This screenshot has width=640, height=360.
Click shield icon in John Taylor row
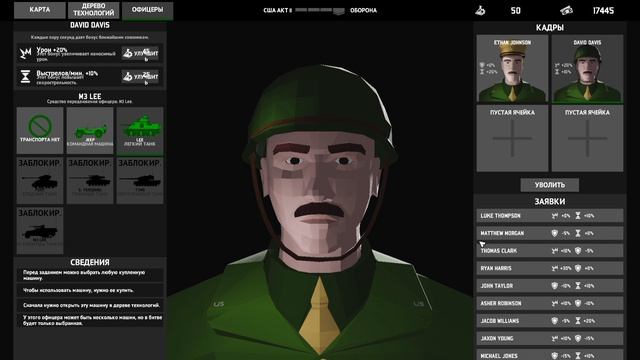[x=554, y=286]
